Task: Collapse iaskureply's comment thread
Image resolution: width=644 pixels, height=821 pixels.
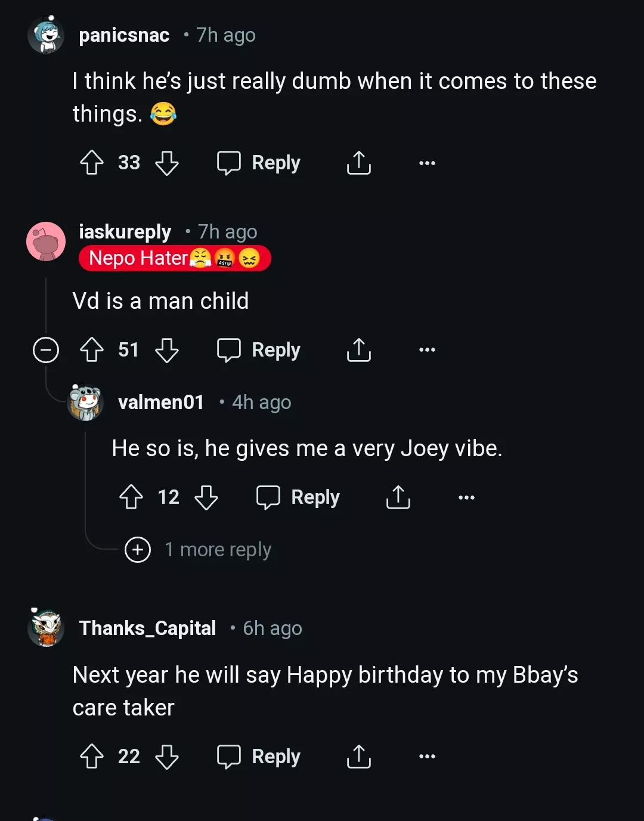Action: coord(46,350)
